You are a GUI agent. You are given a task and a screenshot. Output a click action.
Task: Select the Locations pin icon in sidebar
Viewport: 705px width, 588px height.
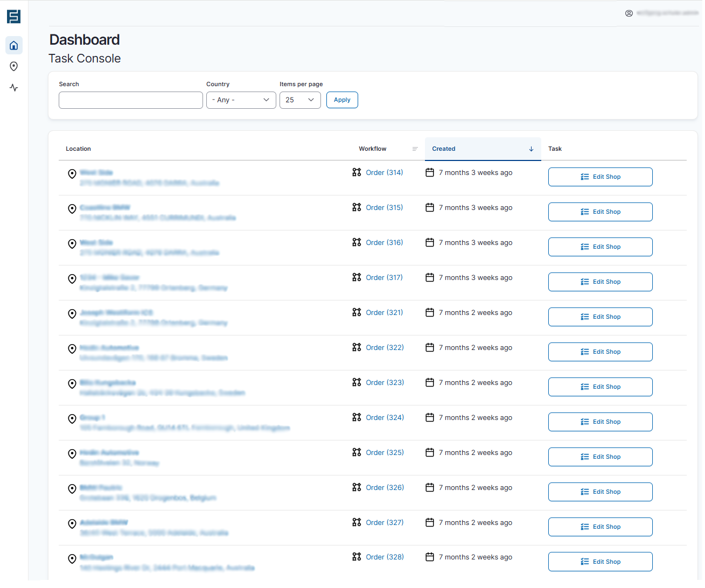click(13, 66)
